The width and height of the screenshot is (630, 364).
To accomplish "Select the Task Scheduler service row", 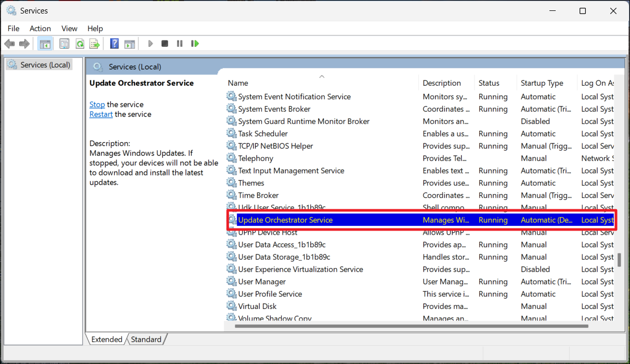I will coord(262,133).
